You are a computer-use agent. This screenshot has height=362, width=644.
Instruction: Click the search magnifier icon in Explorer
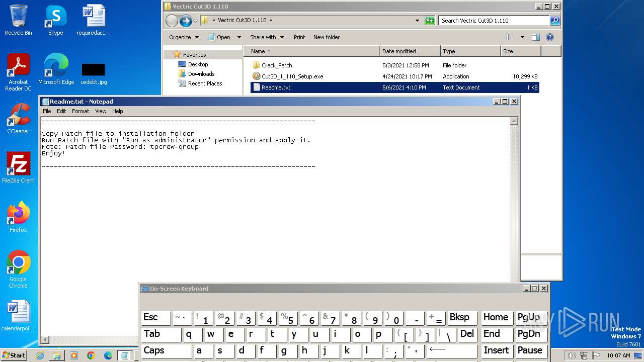(x=555, y=21)
